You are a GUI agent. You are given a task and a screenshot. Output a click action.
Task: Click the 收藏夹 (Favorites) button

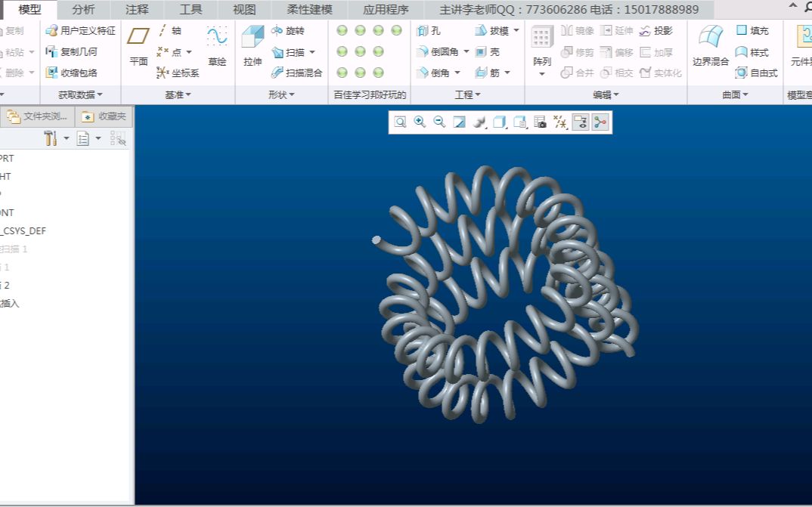tap(102, 117)
